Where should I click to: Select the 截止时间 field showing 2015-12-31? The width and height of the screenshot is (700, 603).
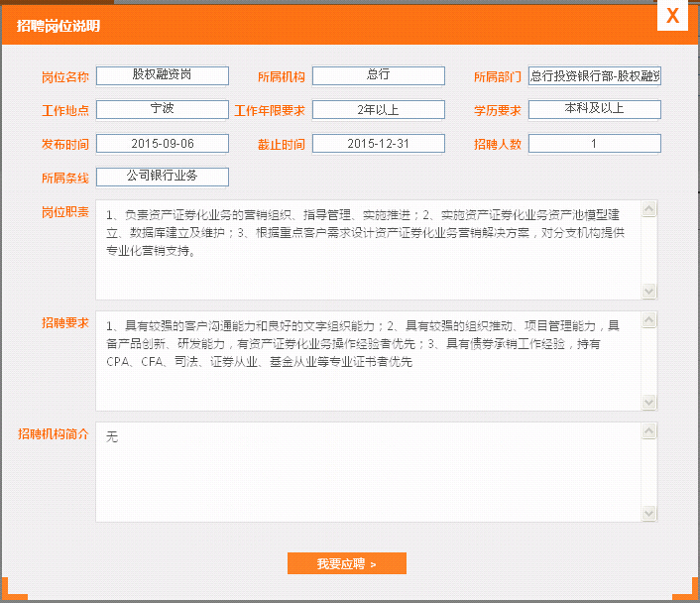pos(378,144)
